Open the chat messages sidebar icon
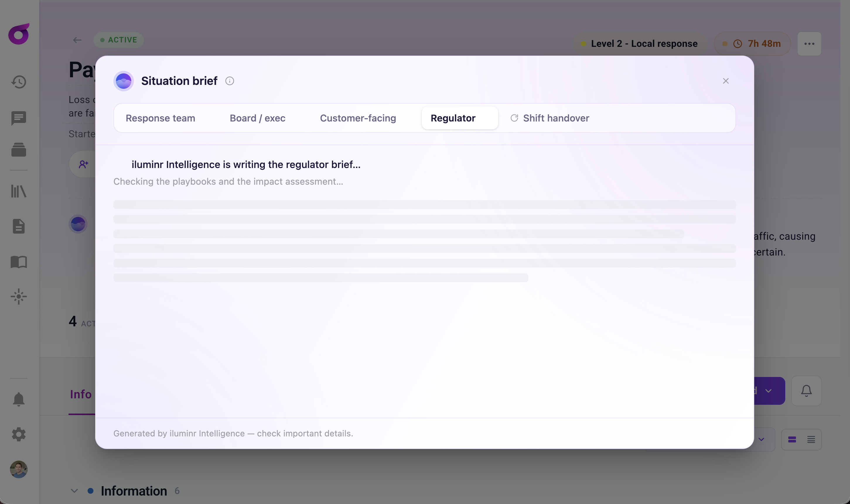Screen dimensions: 850x504 click(19, 118)
